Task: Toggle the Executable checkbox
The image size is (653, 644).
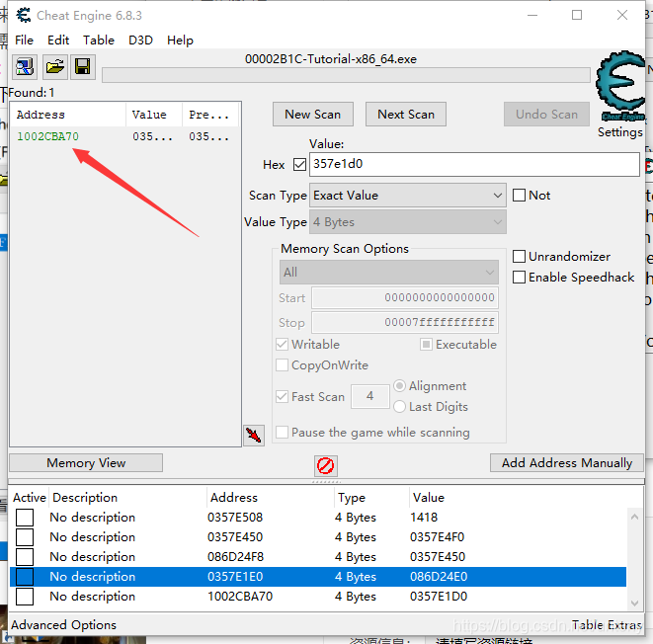Action: [x=426, y=345]
